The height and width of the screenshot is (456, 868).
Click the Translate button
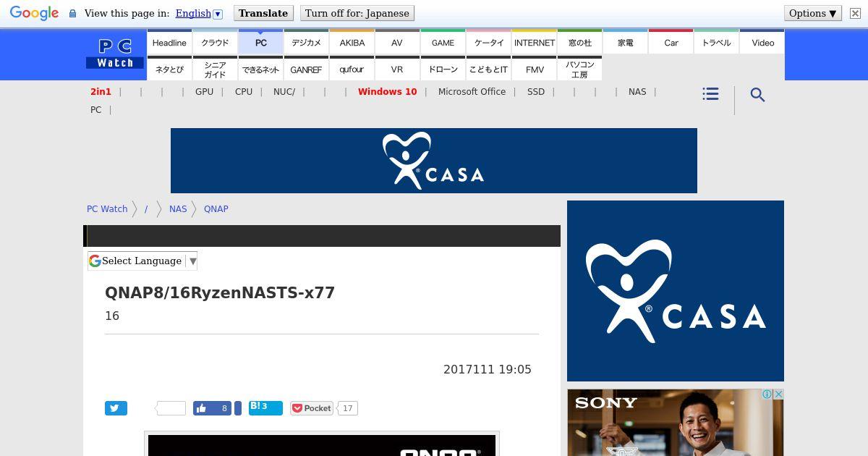pos(263,13)
